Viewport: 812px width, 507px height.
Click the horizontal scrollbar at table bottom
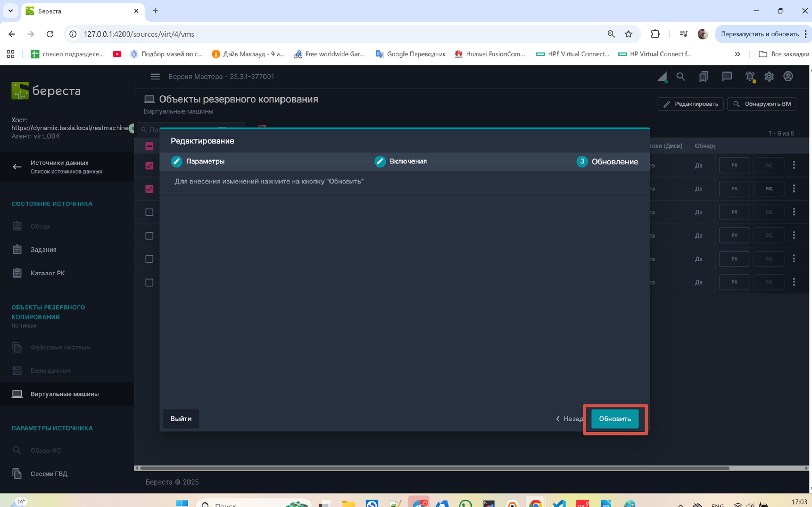tap(434, 468)
